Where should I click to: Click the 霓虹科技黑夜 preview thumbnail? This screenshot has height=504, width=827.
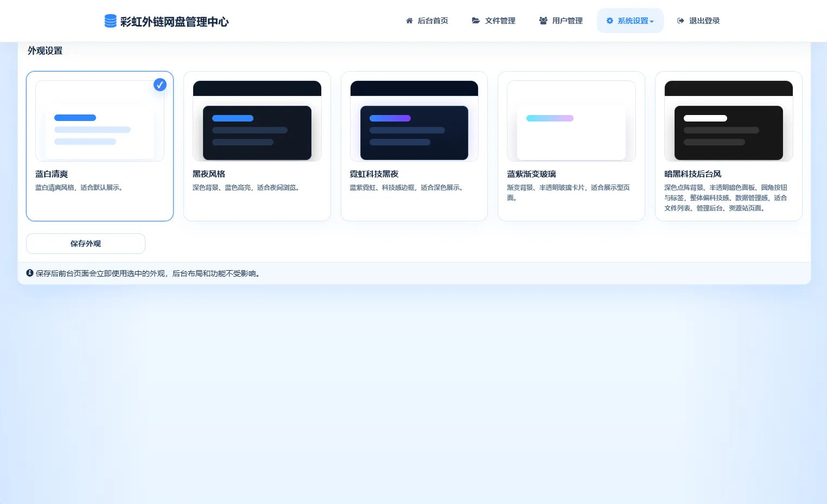pyautogui.click(x=414, y=121)
